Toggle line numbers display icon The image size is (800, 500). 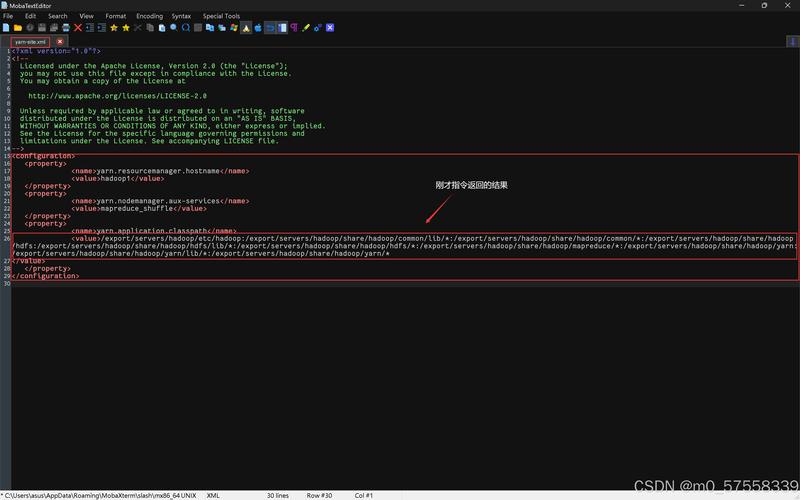pyautogui.click(x=282, y=28)
